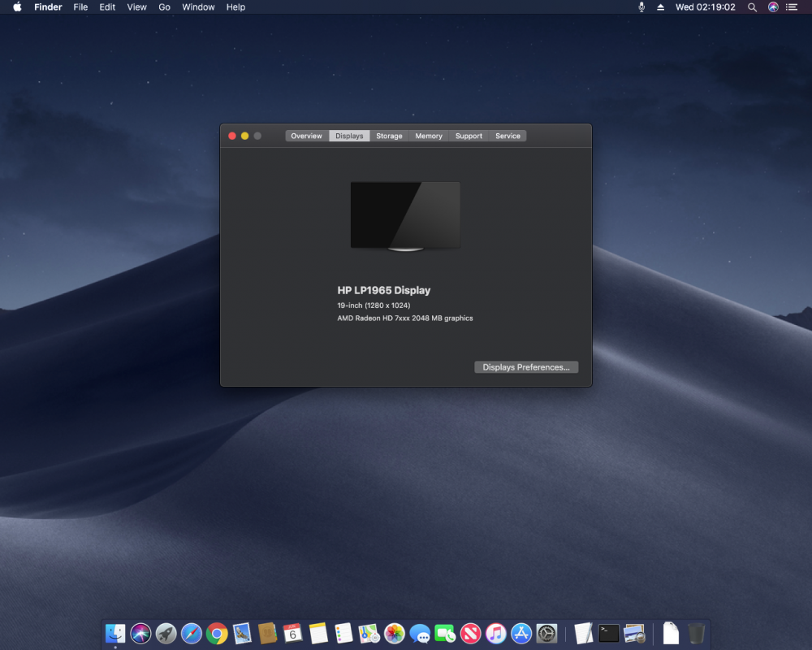Open Mail stamp icon in Dock
812x650 pixels.
[x=242, y=634]
